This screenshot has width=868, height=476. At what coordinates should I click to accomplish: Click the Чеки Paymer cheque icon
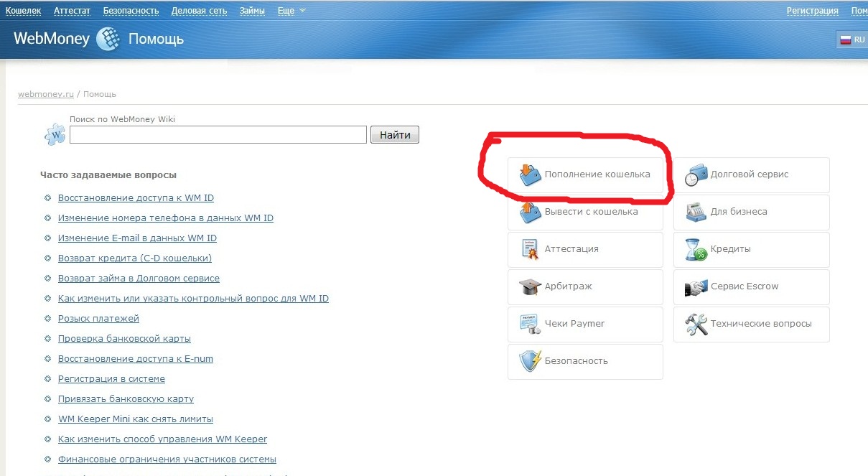[530, 324]
